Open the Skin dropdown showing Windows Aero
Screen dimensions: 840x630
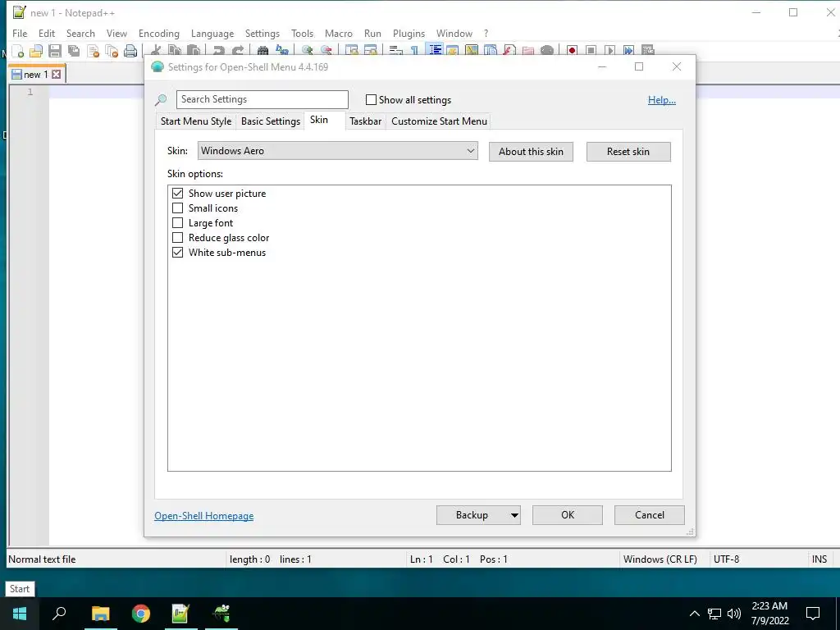point(337,151)
